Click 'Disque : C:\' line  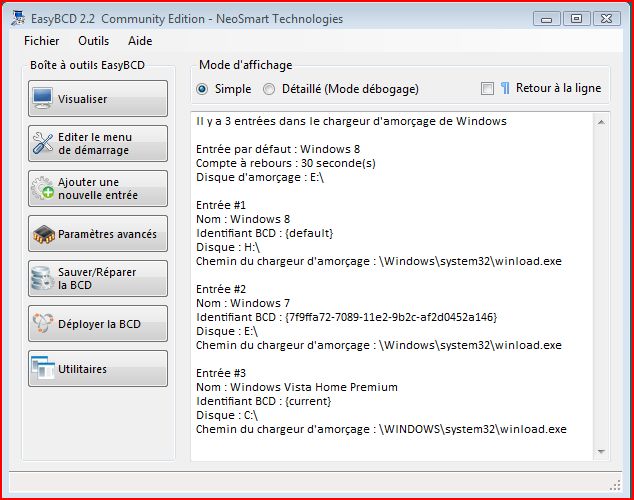click(227, 415)
